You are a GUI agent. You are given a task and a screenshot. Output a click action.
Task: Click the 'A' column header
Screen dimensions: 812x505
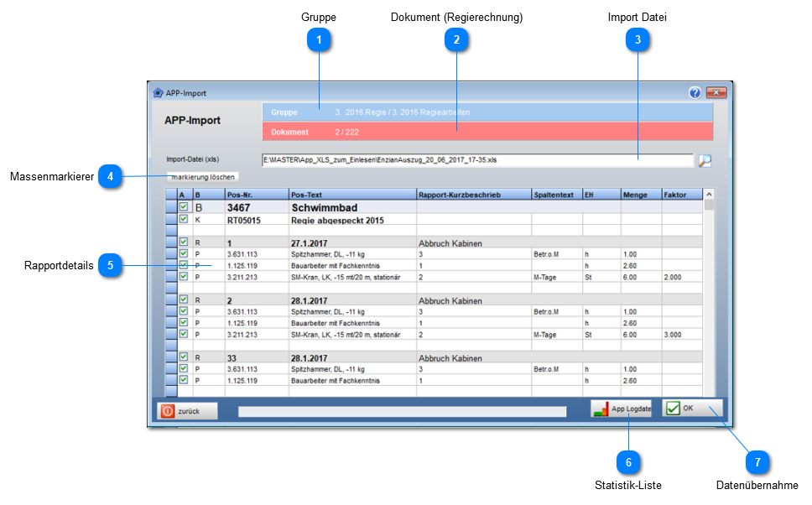tap(185, 195)
